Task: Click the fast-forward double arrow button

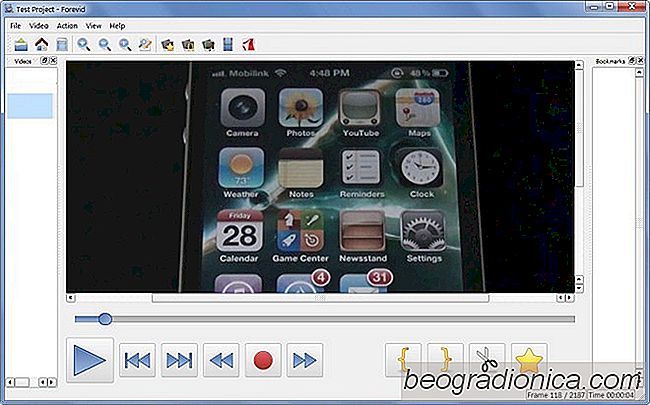Action: (305, 360)
